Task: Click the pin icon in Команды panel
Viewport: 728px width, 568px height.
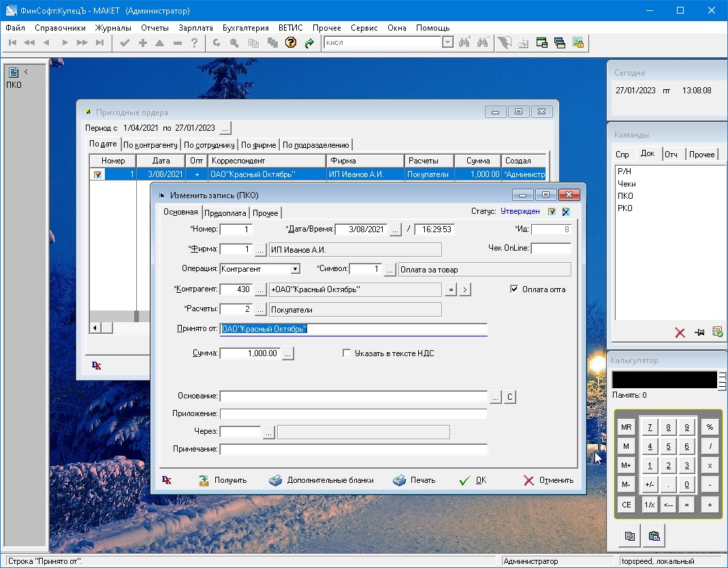Action: [699, 332]
